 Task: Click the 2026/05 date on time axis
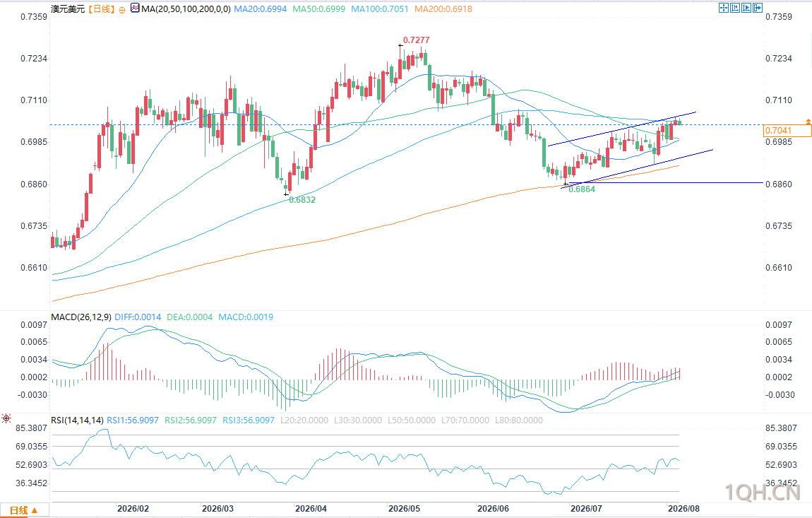(x=405, y=509)
